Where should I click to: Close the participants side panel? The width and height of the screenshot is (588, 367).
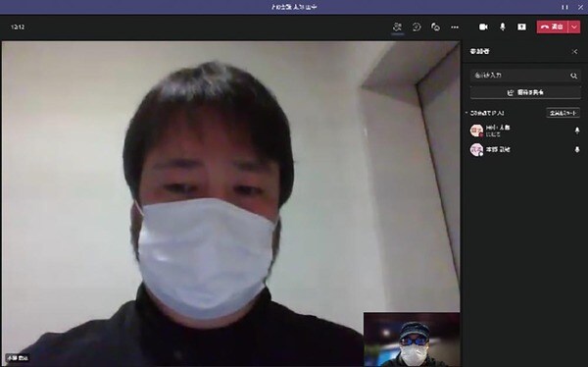[x=574, y=51]
